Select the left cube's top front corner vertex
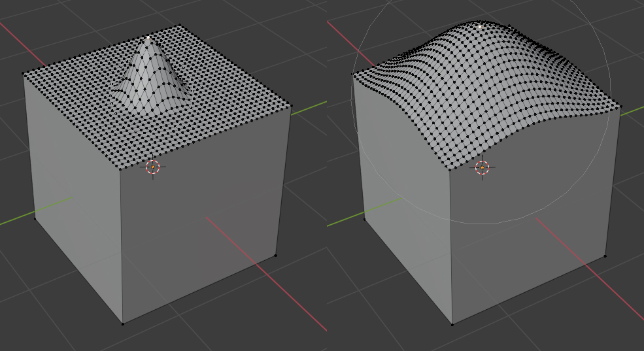Viewport: 644px width, 351px height. tap(120, 169)
